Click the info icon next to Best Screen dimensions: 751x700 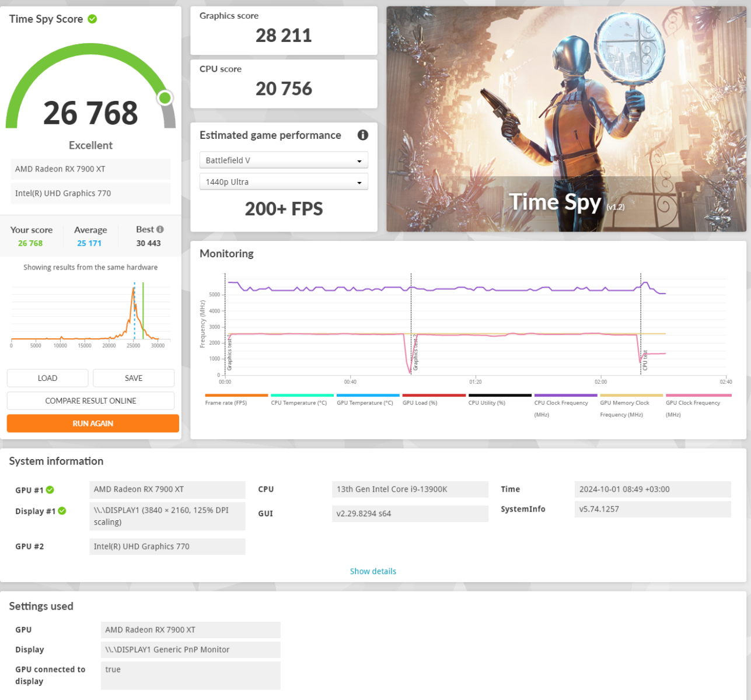pyautogui.click(x=160, y=229)
